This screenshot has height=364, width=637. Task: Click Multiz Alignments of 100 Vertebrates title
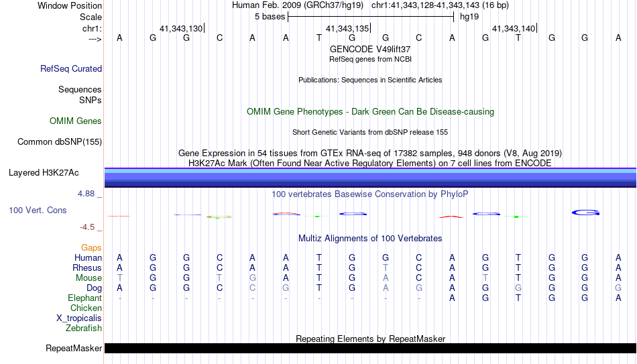370,239
